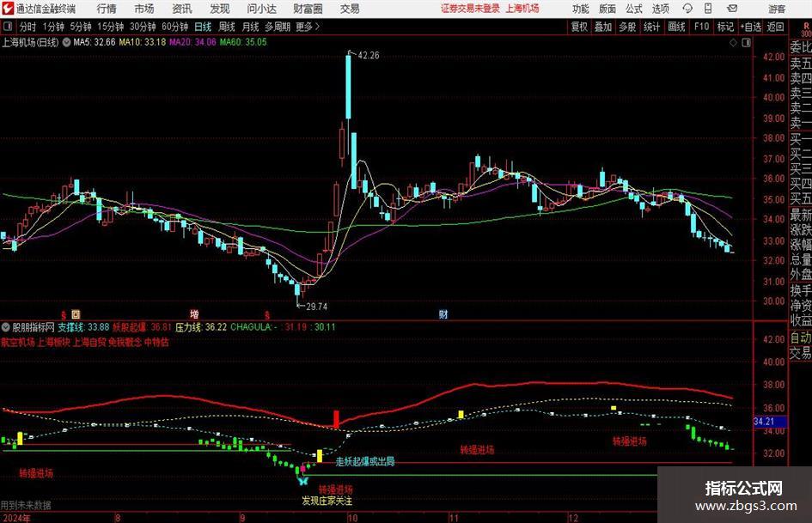
Task: Open the mail envelope icon
Action: (732, 9)
